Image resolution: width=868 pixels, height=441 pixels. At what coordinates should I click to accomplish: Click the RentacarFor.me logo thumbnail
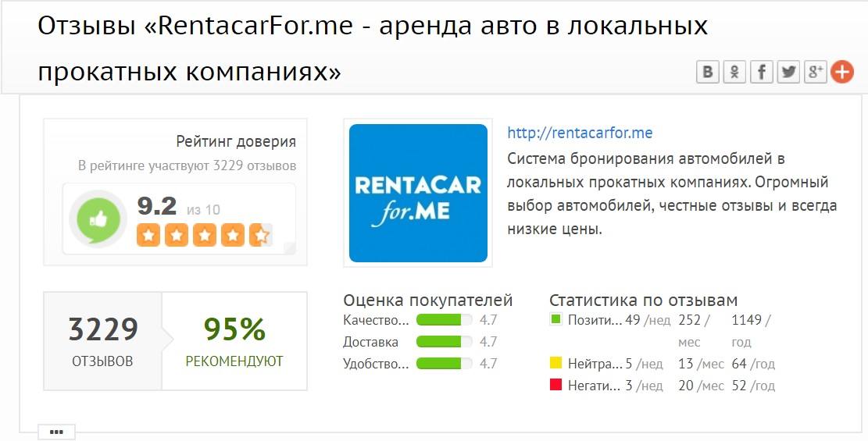(418, 193)
